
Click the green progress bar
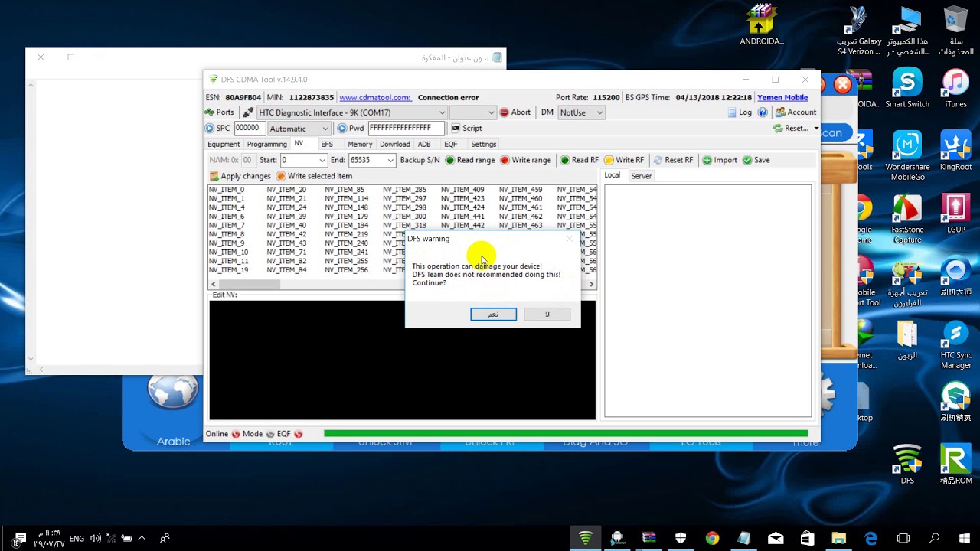click(566, 434)
